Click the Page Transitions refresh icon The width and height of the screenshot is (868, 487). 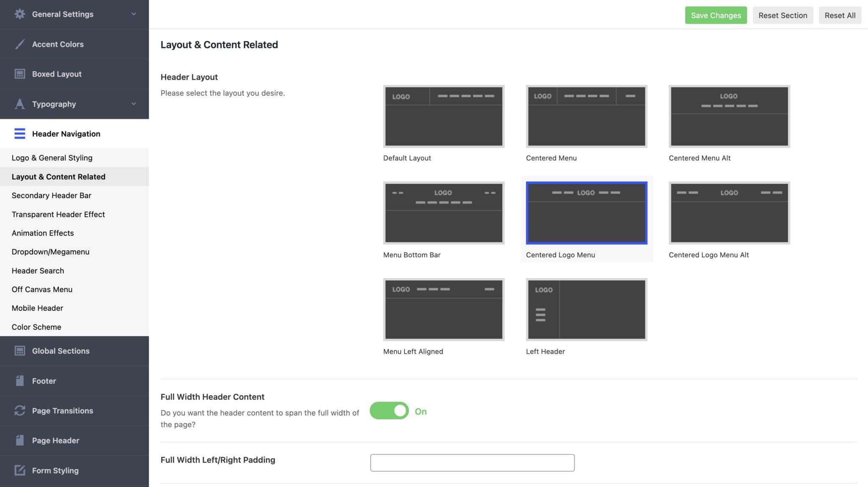(19, 410)
